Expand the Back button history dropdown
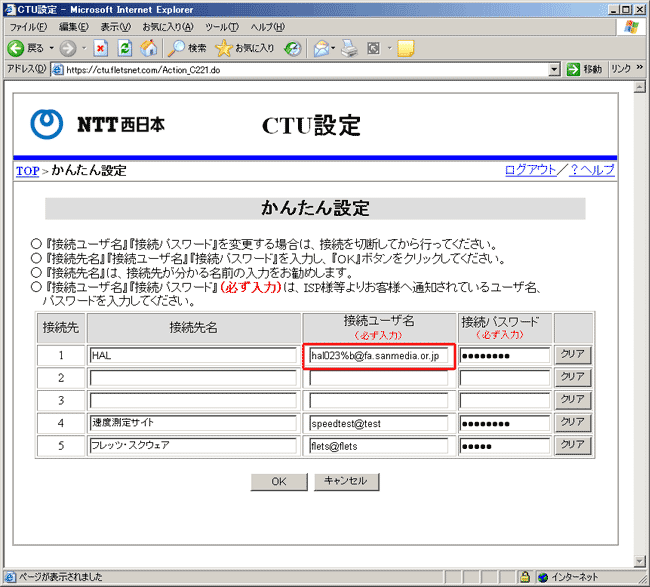Image resolution: width=650 pixels, height=587 pixels. (x=52, y=49)
